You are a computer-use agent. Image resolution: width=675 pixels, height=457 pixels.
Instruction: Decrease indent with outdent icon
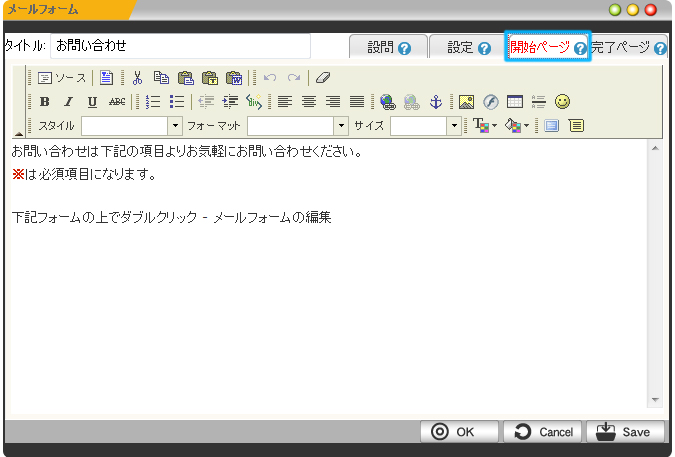click(206, 102)
